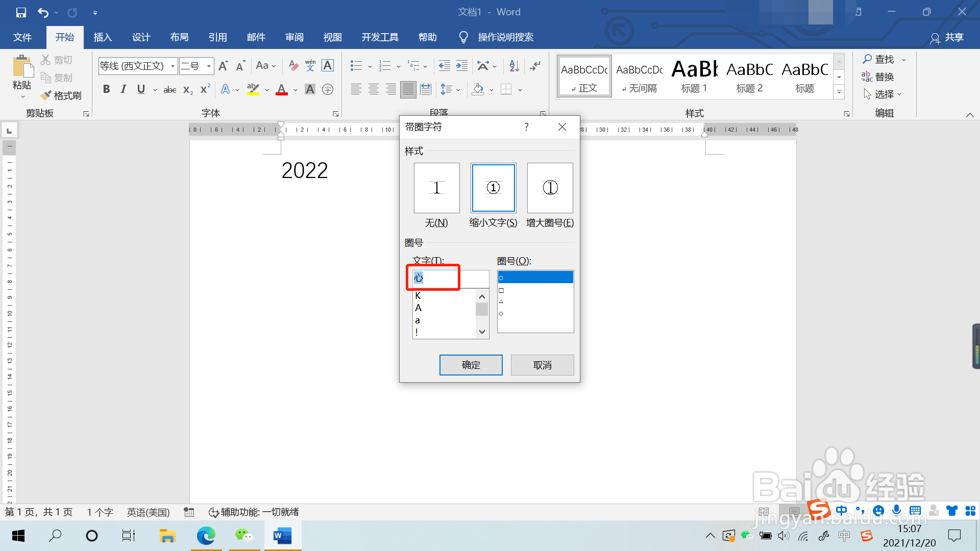
Task: Switch to the 插入 ribbon tab
Action: 103,37
